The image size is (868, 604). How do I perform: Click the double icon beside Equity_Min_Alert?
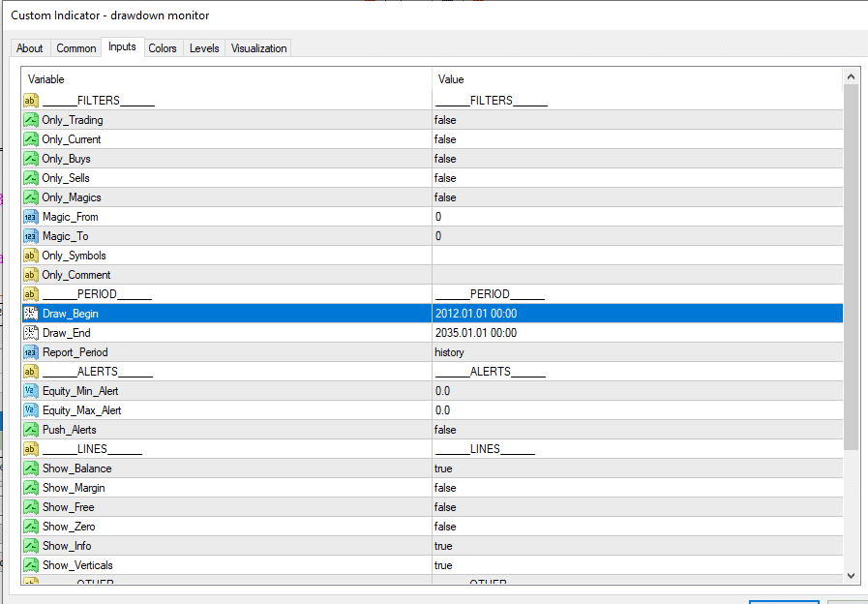(x=31, y=391)
